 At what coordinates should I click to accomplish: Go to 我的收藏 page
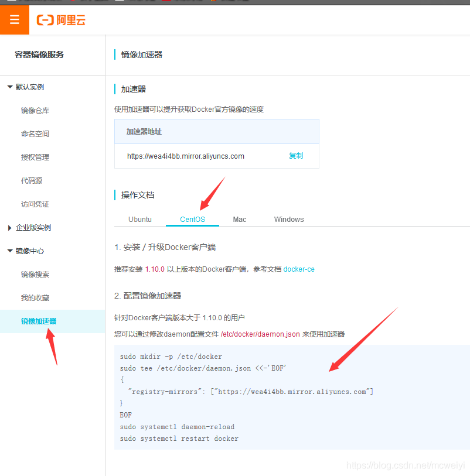(36, 297)
